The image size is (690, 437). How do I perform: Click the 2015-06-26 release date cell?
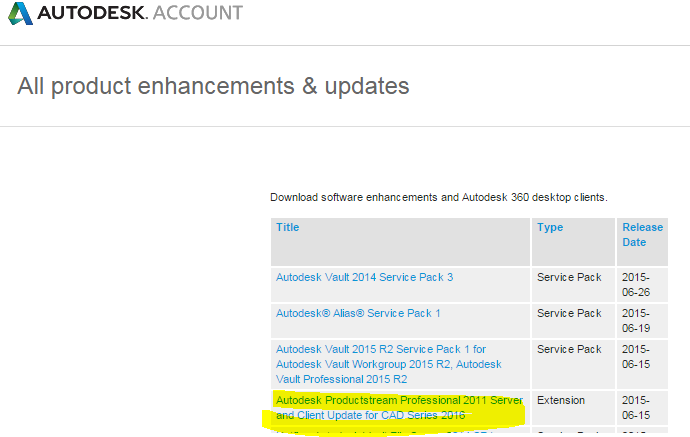click(638, 284)
